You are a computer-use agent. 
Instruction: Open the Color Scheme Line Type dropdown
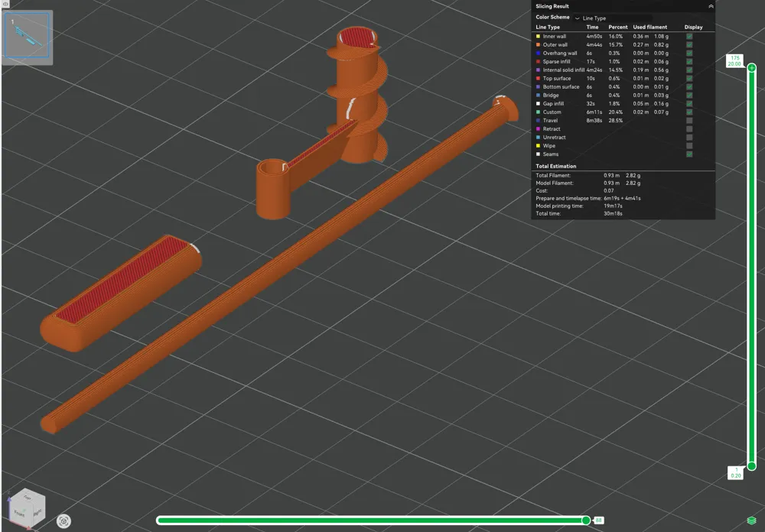point(613,18)
